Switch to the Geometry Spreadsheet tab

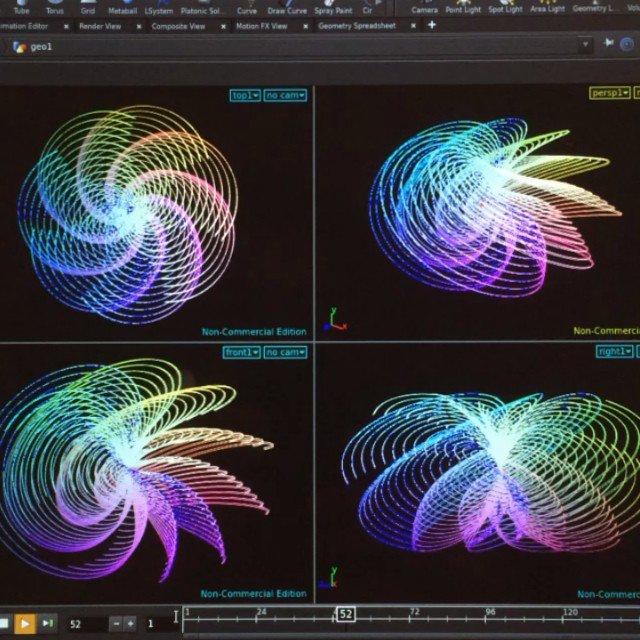point(357,26)
